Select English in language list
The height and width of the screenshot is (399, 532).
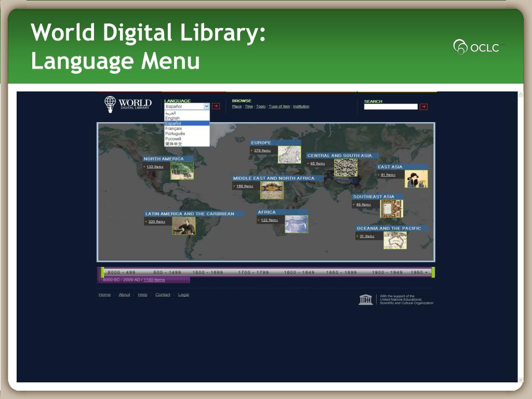coord(187,118)
